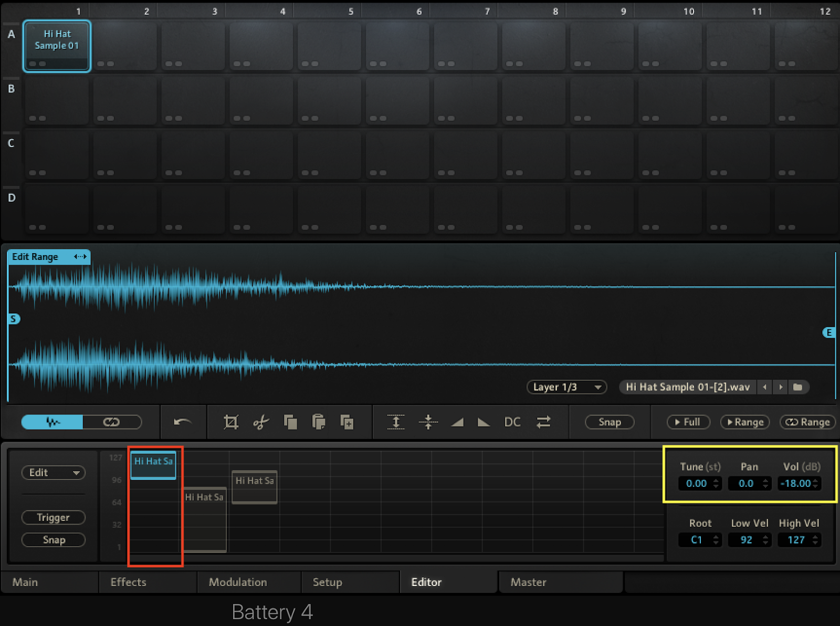Select empty cell in row C column 6
840x626 pixels.
[x=397, y=155]
